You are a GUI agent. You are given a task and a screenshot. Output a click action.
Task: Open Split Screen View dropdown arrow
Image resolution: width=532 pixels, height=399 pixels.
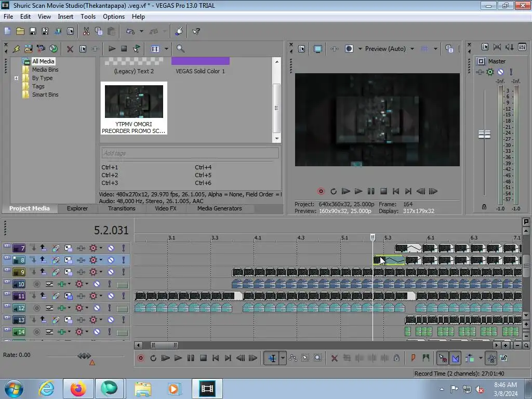pyautogui.click(x=360, y=49)
